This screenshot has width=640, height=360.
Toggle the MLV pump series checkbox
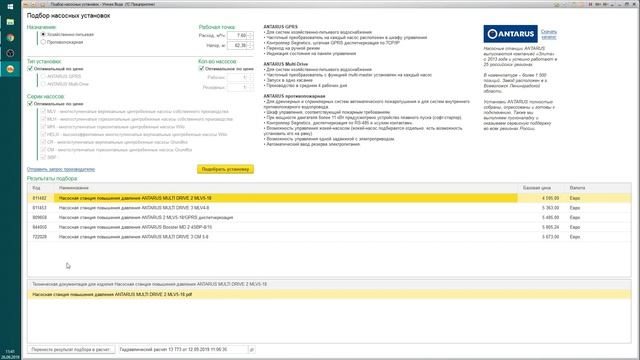43,111
